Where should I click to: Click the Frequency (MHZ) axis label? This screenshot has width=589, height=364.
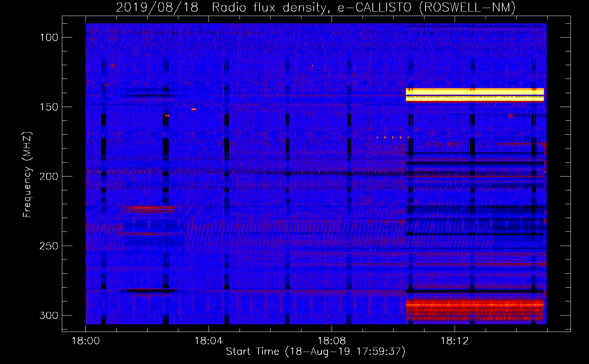(x=27, y=174)
